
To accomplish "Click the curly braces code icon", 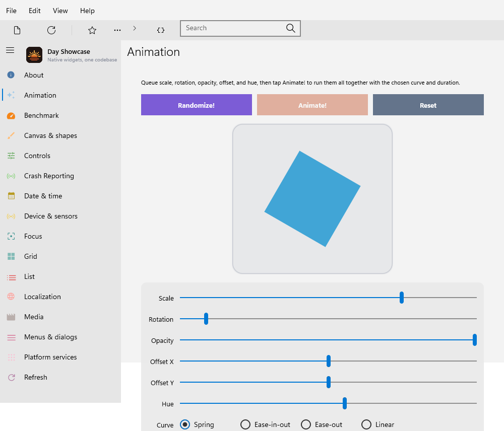I will 161,30.
